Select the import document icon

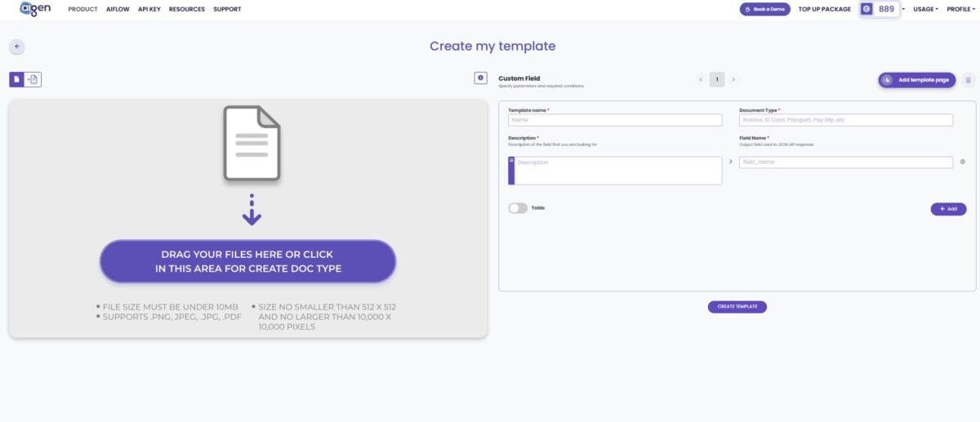click(33, 79)
